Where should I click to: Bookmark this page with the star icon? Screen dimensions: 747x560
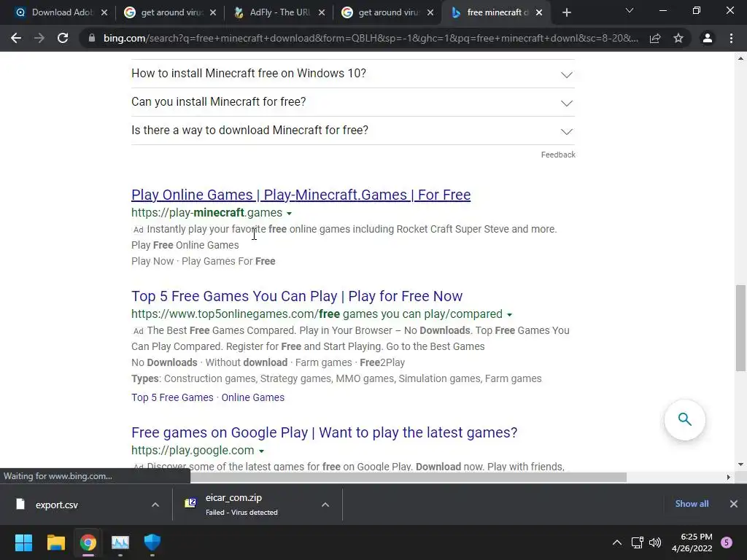(678, 38)
